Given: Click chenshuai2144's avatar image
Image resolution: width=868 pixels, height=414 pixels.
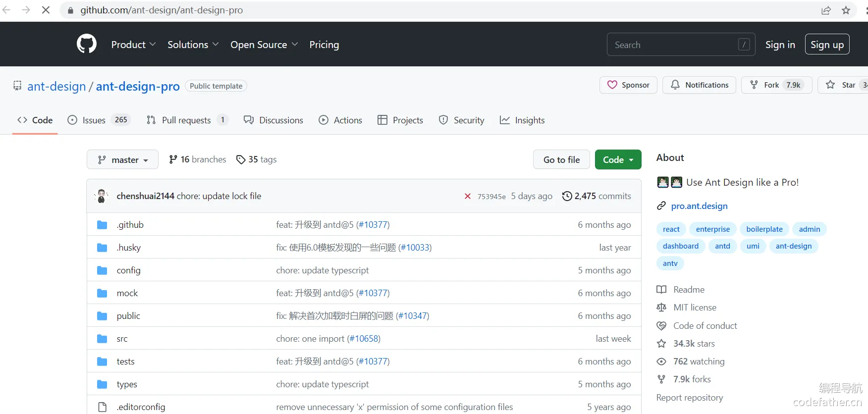Looking at the screenshot, I should point(101,196).
